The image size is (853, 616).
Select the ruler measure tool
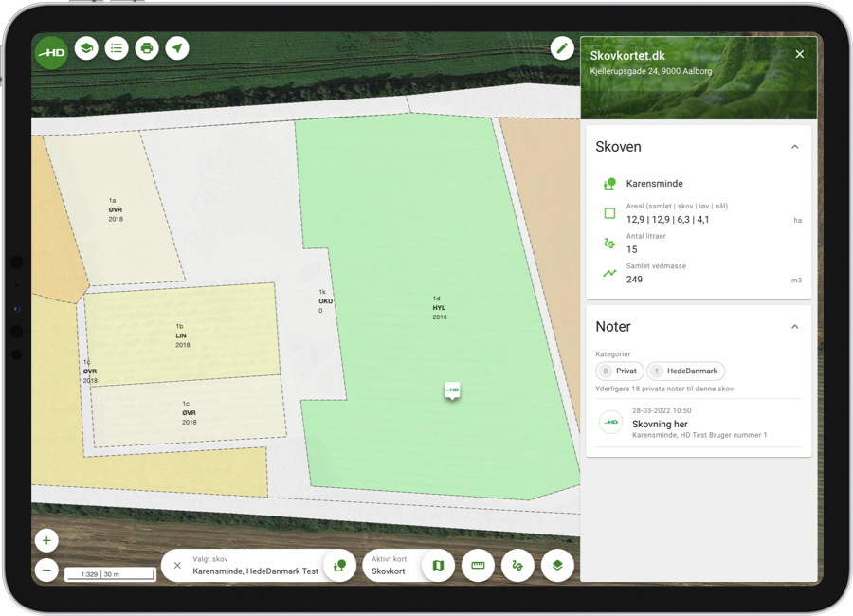point(478,566)
